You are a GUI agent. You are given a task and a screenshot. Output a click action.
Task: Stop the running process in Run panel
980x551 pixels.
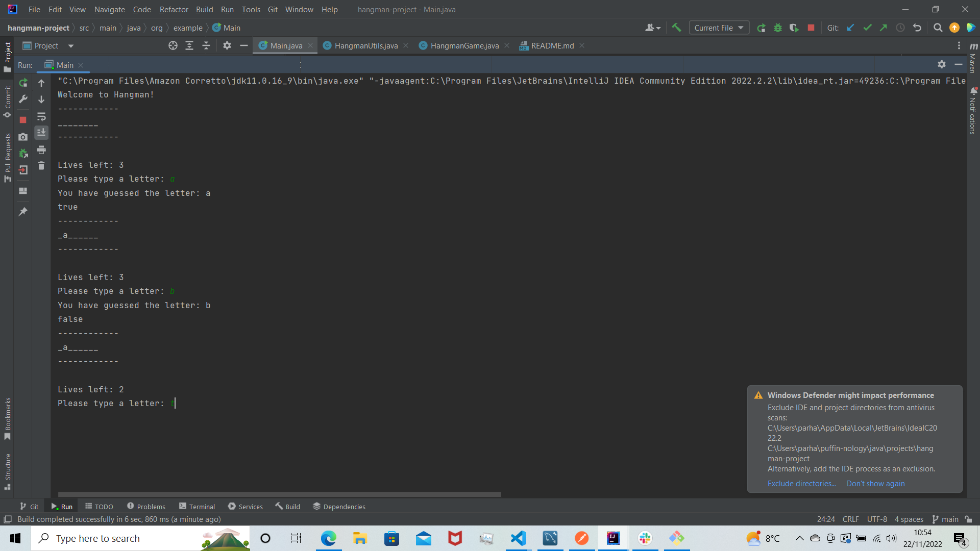[23, 120]
